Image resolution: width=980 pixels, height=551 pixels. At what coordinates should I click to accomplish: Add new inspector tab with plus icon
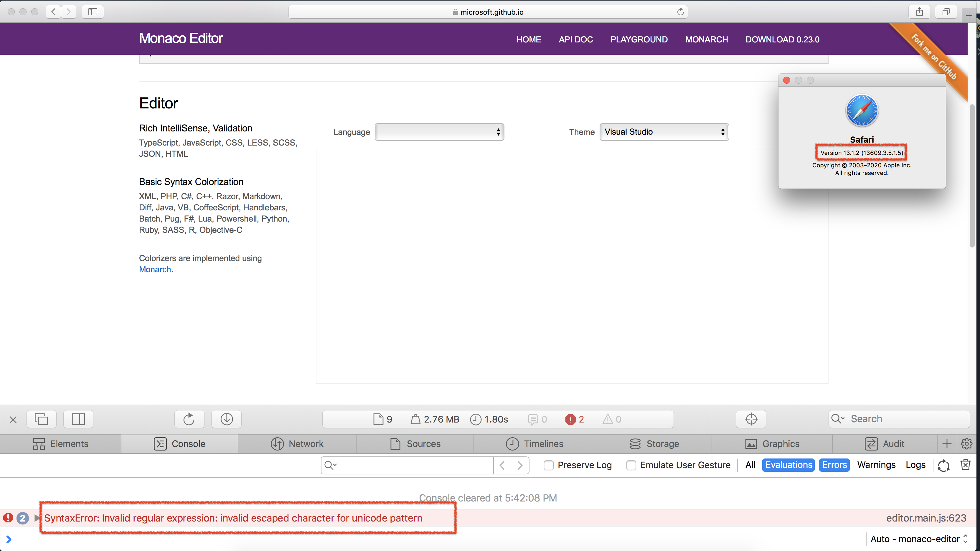pyautogui.click(x=947, y=444)
